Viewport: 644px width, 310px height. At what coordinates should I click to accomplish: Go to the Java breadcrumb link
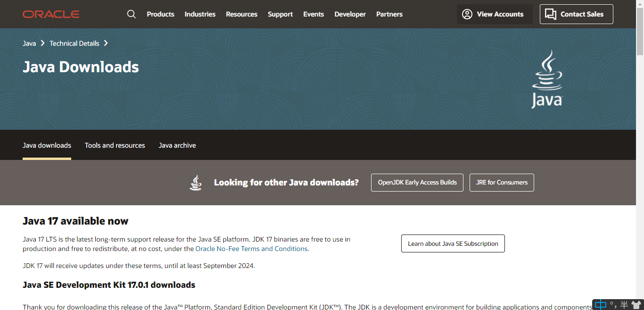(29, 43)
